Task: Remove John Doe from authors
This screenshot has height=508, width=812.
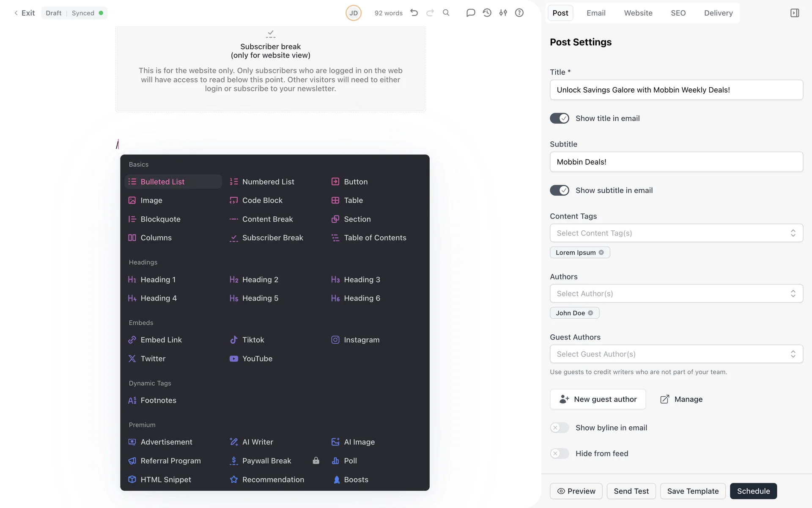Action: click(590, 313)
